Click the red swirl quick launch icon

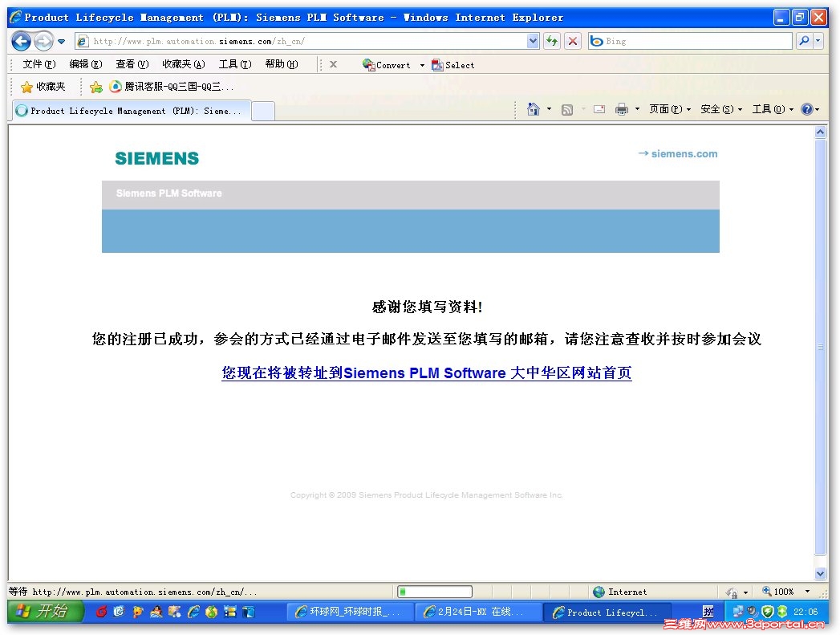point(101,612)
